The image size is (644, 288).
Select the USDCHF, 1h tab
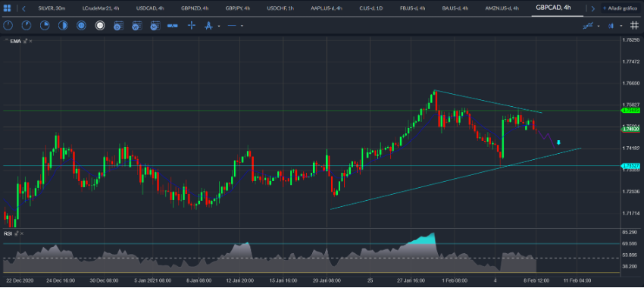pos(280,8)
